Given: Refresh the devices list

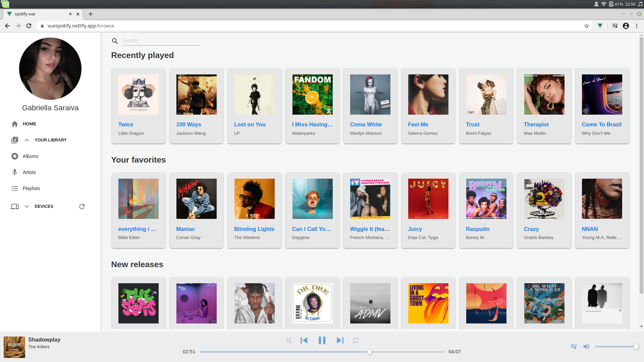Looking at the screenshot, I should coord(82,206).
